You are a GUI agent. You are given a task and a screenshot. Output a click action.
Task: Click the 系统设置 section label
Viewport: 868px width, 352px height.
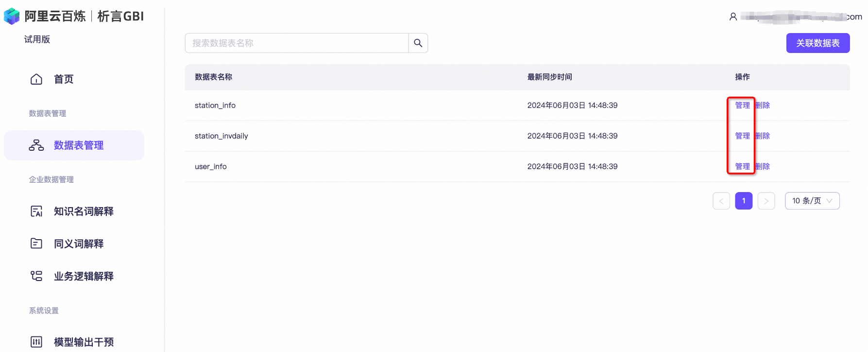click(44, 311)
